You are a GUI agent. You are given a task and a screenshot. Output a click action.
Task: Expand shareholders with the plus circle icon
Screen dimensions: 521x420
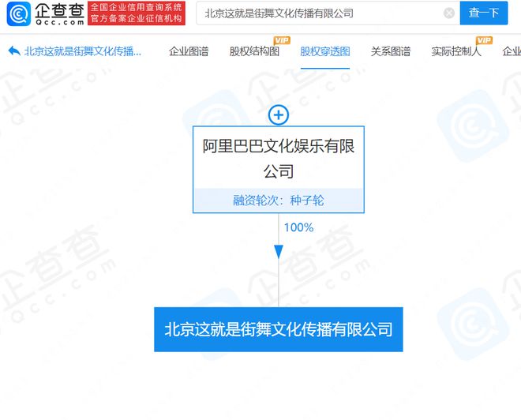[279, 115]
